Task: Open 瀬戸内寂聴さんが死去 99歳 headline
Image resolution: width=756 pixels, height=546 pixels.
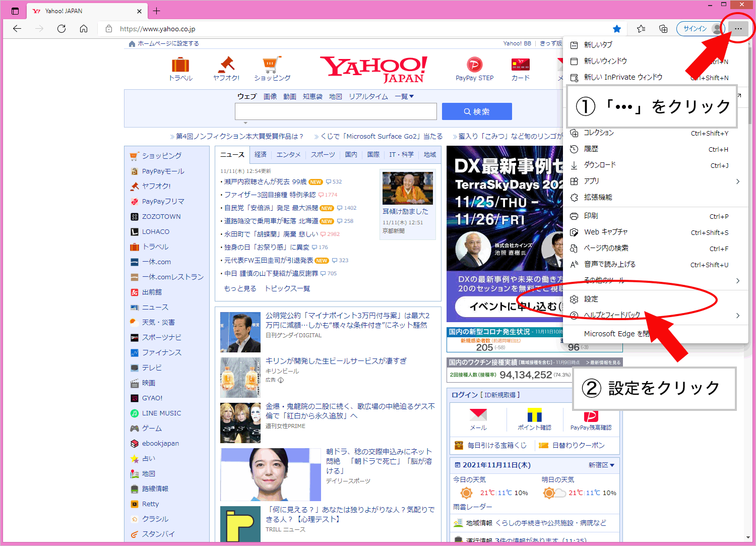Action: (x=265, y=182)
